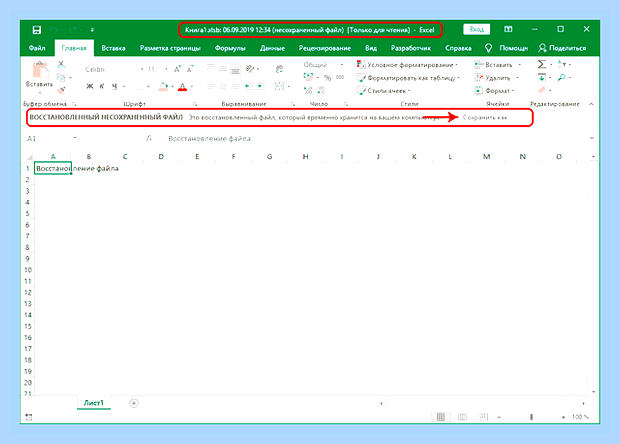Click the Fill down arrow icon
620x444 pixels.
coord(542,77)
